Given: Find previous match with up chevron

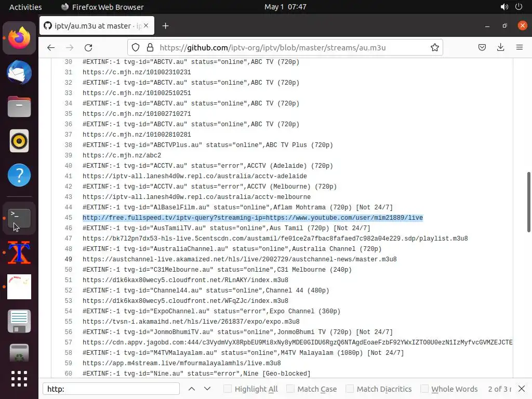Looking at the screenshot, I should (x=192, y=389).
